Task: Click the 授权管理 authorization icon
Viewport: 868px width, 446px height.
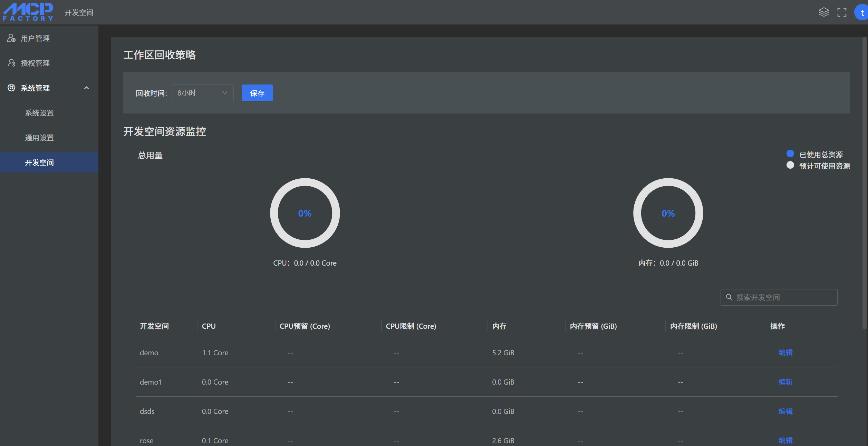Action: pyautogui.click(x=11, y=63)
